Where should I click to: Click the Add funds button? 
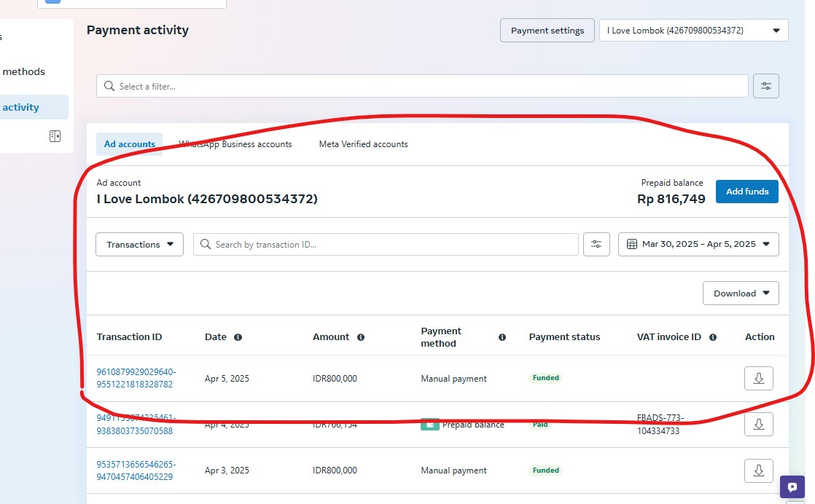tap(746, 192)
